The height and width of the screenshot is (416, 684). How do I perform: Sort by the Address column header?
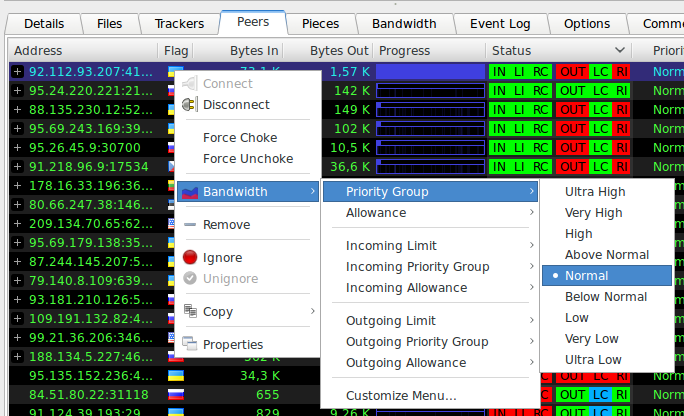click(83, 51)
